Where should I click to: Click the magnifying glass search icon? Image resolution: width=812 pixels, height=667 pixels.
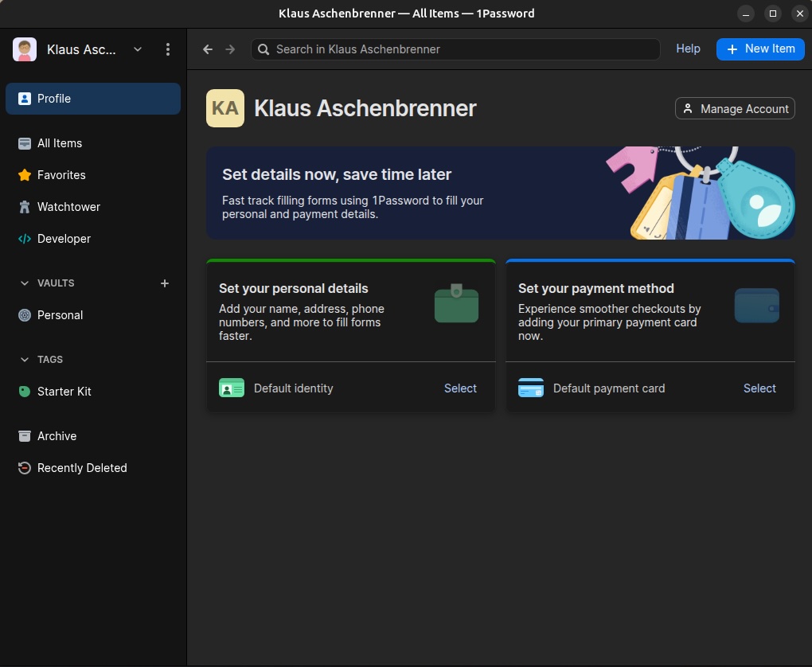tap(264, 49)
